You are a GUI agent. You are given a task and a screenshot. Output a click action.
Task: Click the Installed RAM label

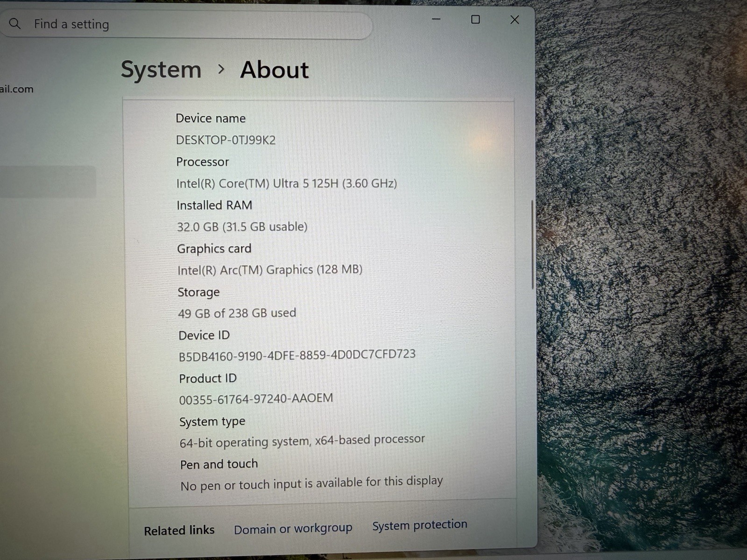(214, 205)
